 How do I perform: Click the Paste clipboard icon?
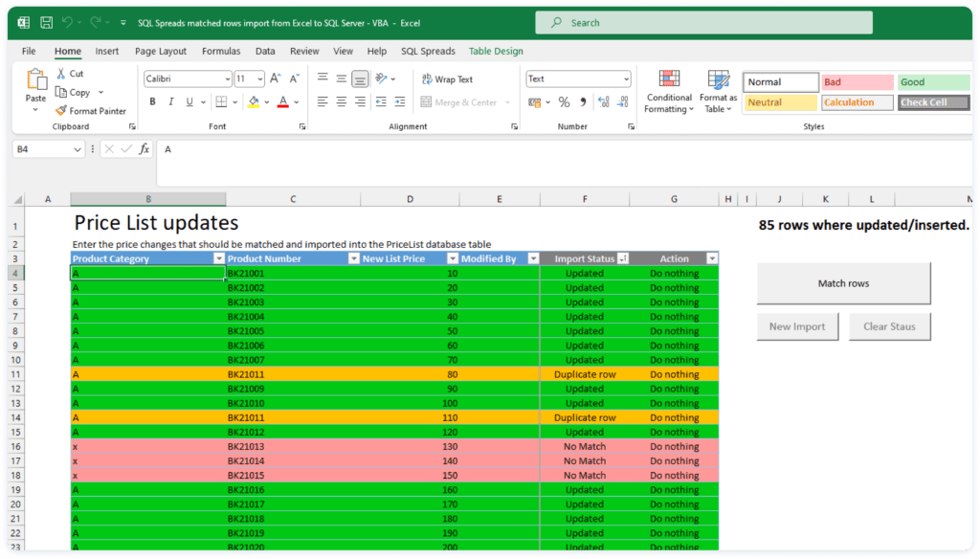pyautogui.click(x=36, y=80)
